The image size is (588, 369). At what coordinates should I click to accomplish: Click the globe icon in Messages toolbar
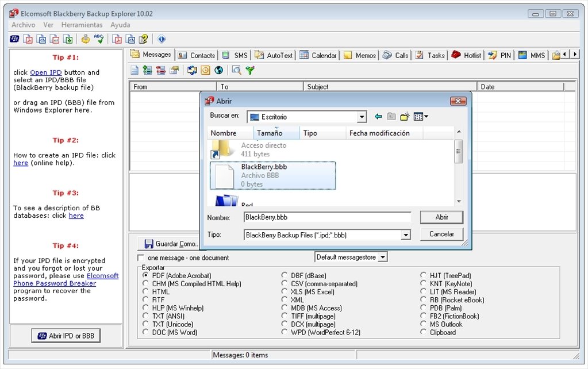[x=218, y=70]
